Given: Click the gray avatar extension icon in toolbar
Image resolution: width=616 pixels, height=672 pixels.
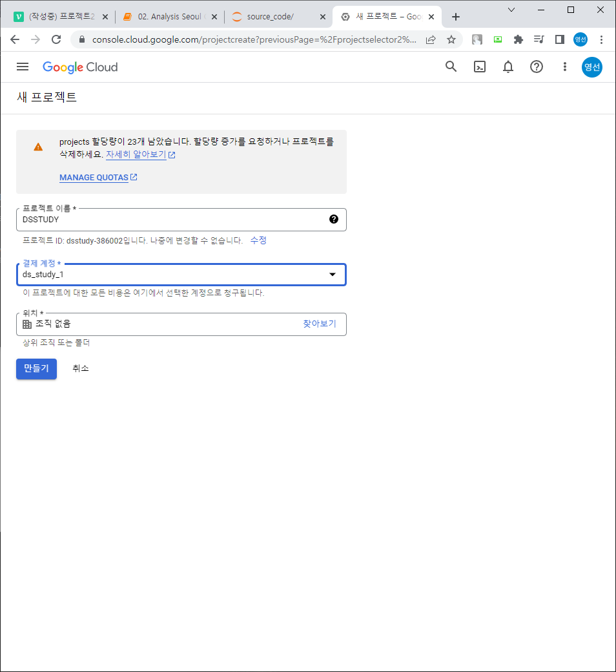Looking at the screenshot, I should [477, 39].
